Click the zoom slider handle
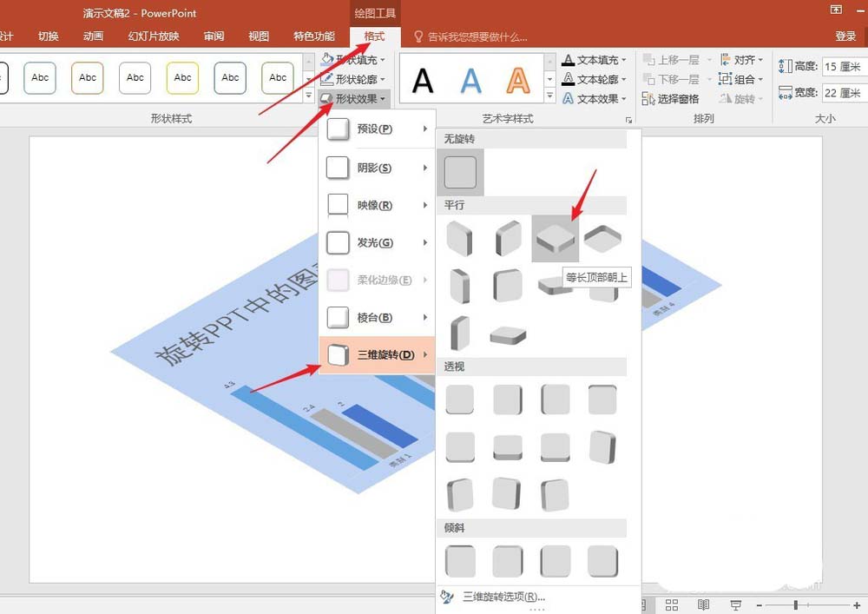868x614 pixels. pyautogui.click(x=795, y=604)
